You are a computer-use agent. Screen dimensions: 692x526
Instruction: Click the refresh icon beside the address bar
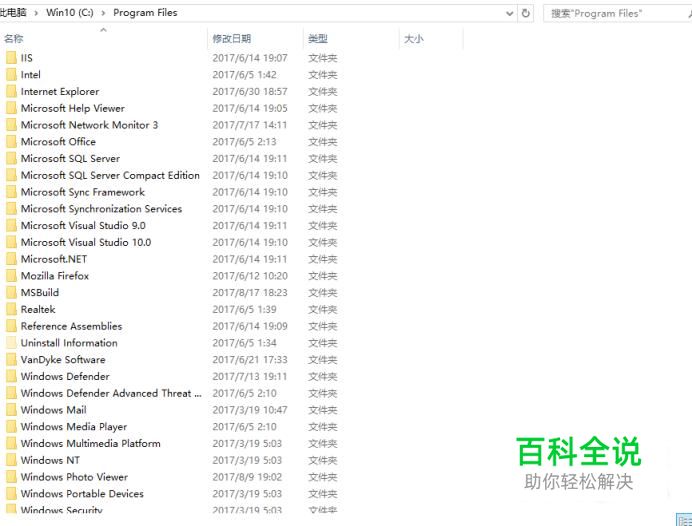525,13
